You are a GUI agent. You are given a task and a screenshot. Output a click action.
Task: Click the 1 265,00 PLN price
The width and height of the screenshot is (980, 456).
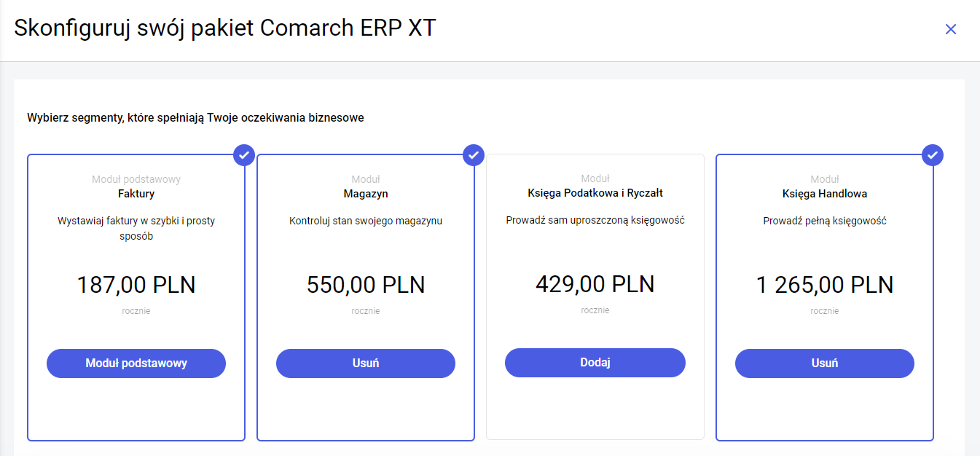point(824,285)
